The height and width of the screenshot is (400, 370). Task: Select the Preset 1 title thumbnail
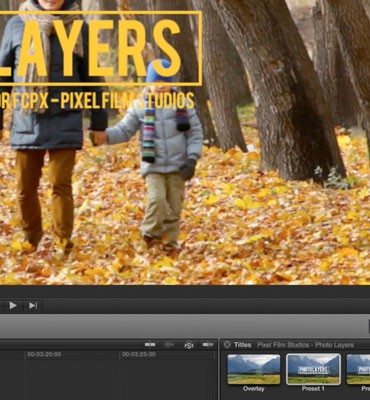click(x=313, y=369)
